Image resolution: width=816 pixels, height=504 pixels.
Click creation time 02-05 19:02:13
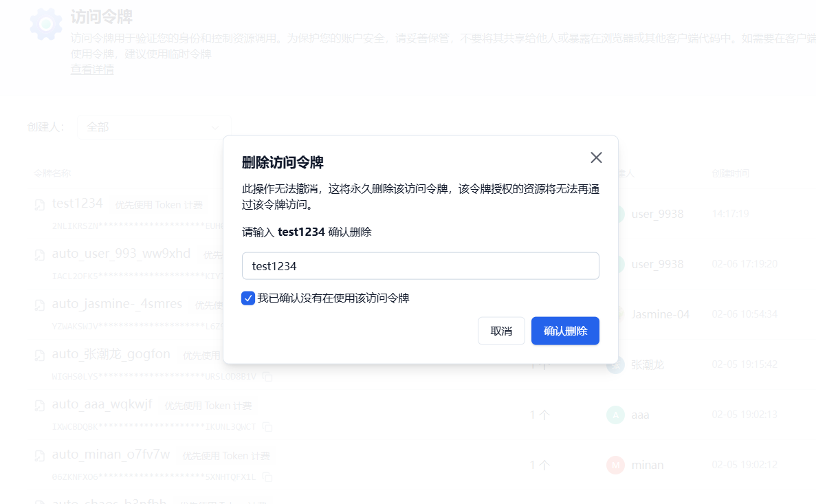pyautogui.click(x=745, y=415)
